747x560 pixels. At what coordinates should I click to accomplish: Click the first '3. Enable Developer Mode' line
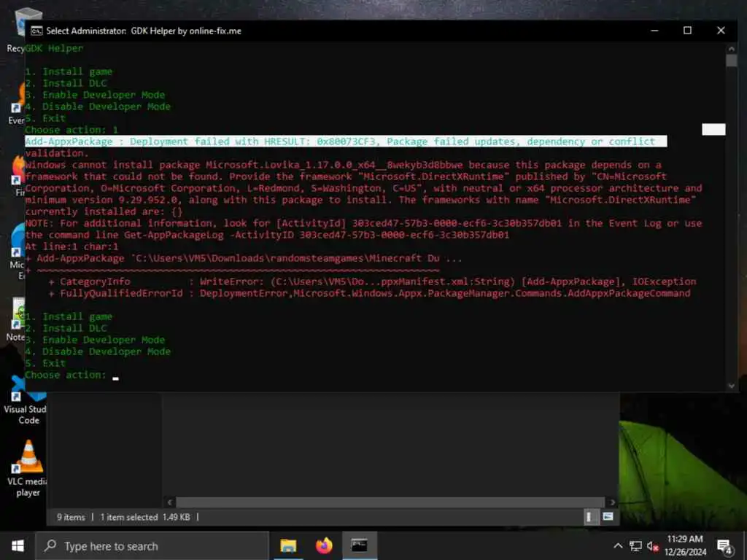coord(95,95)
